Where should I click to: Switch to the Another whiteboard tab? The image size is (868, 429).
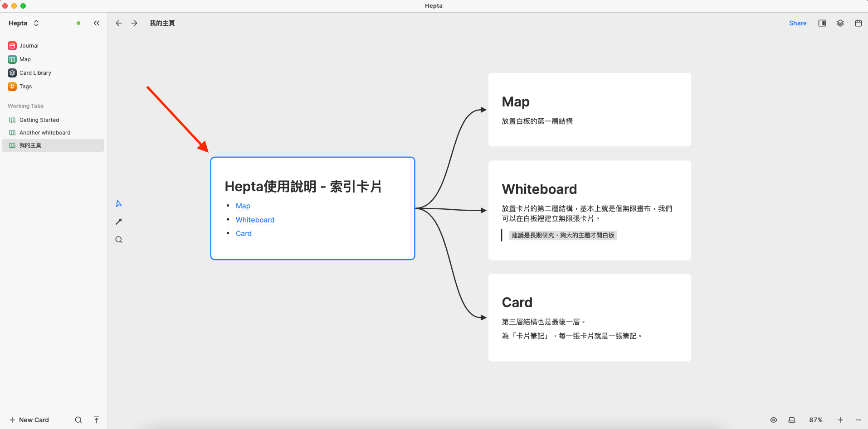click(x=44, y=132)
